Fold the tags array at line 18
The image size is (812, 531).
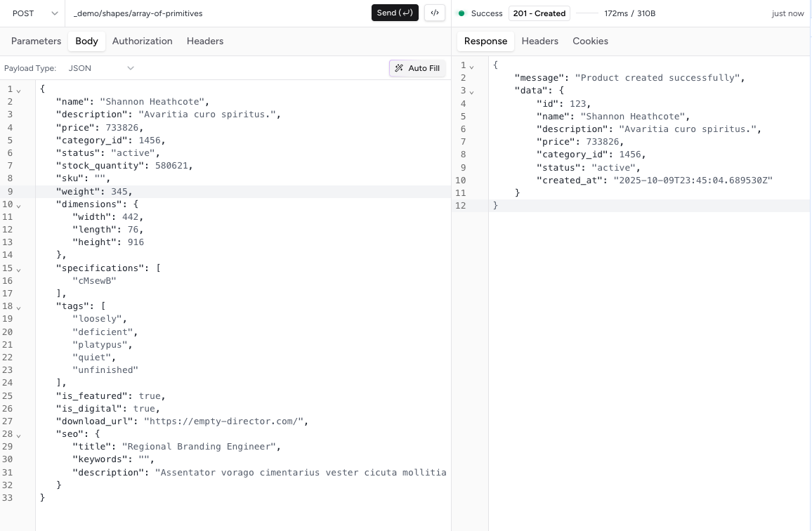coord(19,307)
